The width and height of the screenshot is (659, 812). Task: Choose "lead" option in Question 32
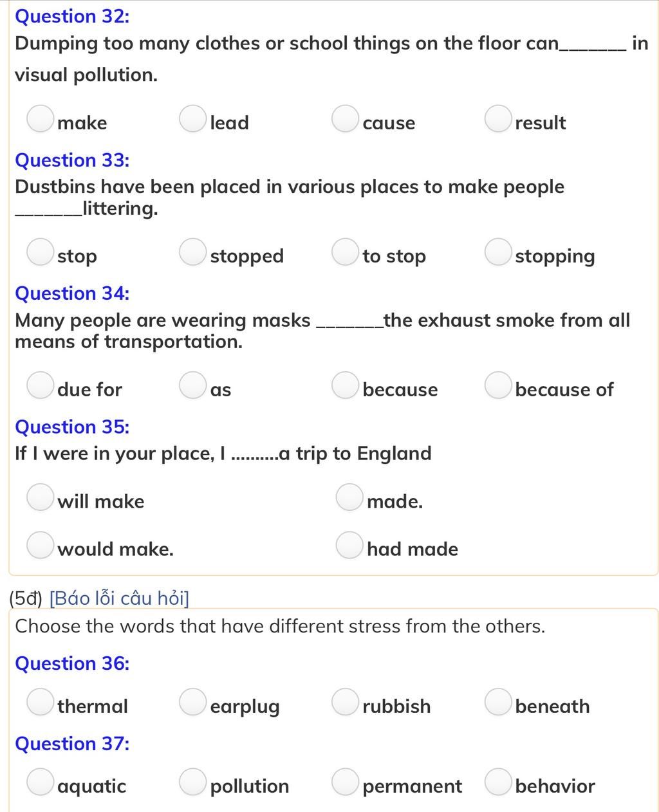[192, 119]
